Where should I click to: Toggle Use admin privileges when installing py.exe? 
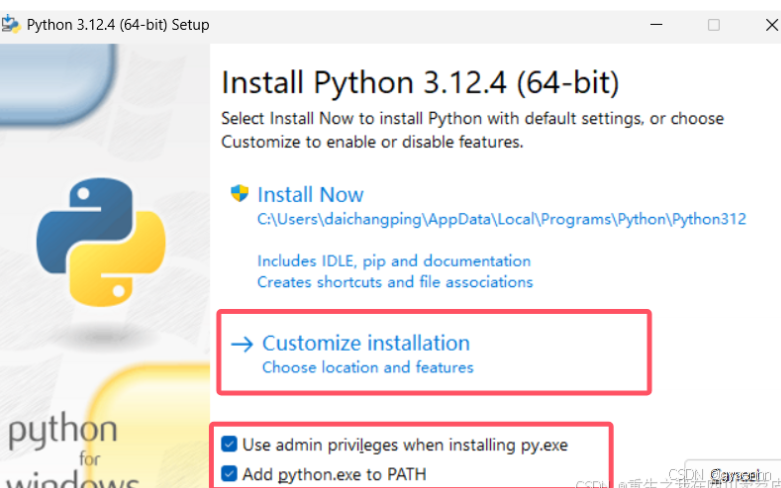(x=229, y=444)
